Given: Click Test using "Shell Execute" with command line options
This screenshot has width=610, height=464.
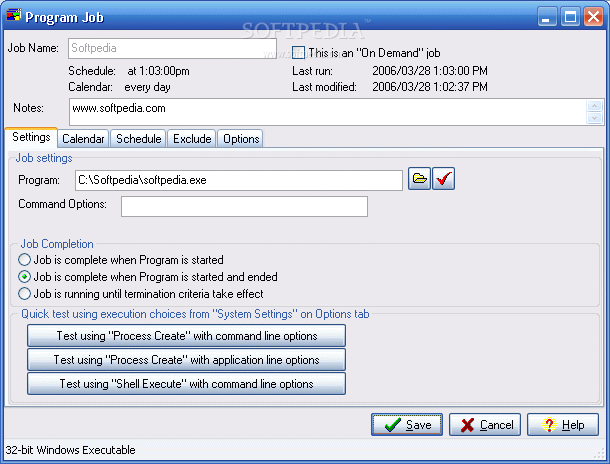Looking at the screenshot, I should tap(186, 384).
